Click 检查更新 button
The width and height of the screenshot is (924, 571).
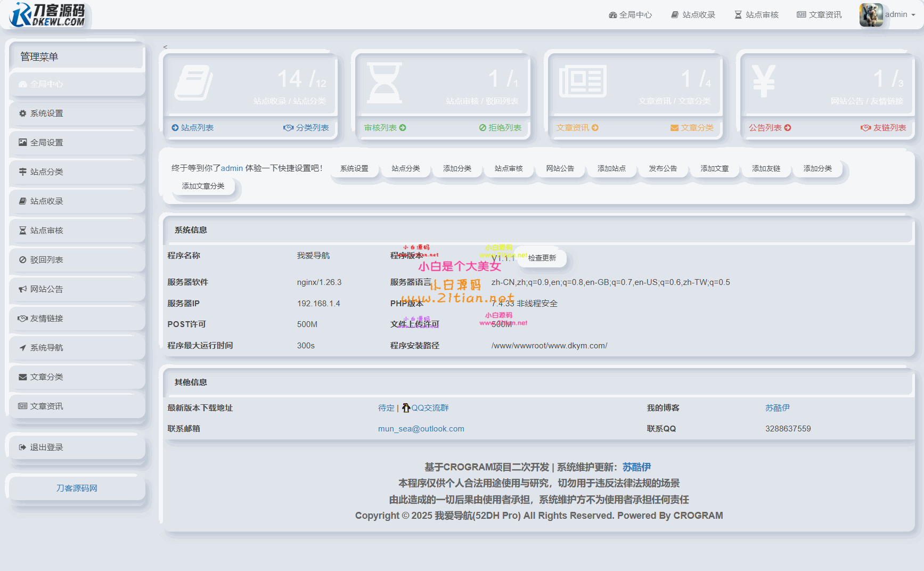tap(542, 258)
